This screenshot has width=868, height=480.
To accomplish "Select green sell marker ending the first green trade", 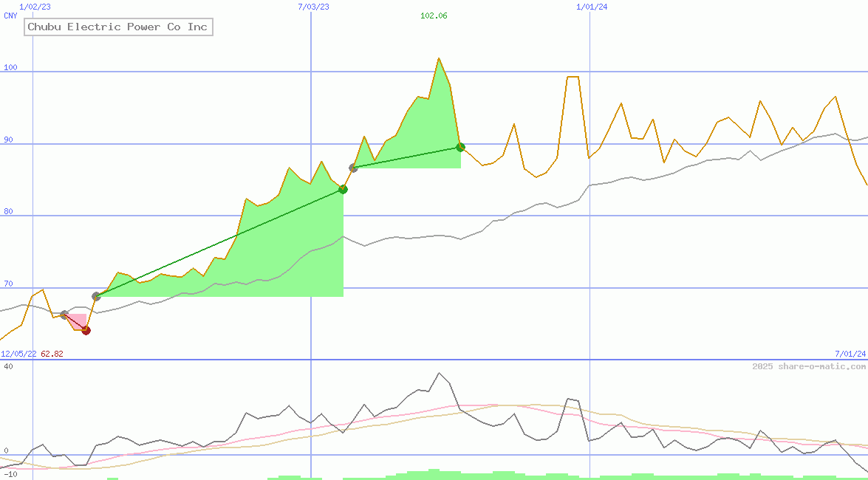I will coord(343,189).
